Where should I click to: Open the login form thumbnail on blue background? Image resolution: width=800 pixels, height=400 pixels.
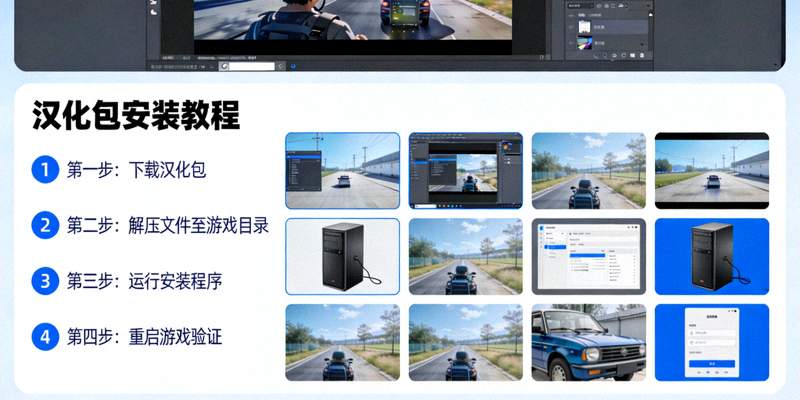point(712,342)
